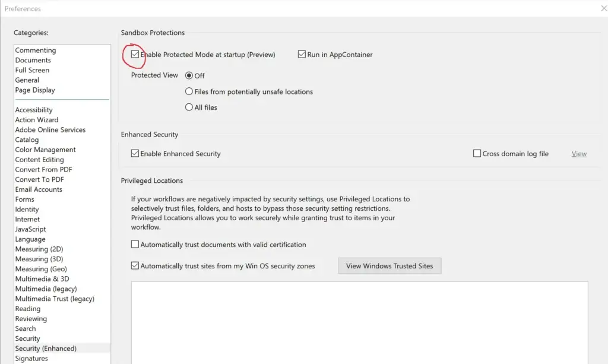
Task: Toggle the Run in AppContainer checkbox
Action: point(302,55)
